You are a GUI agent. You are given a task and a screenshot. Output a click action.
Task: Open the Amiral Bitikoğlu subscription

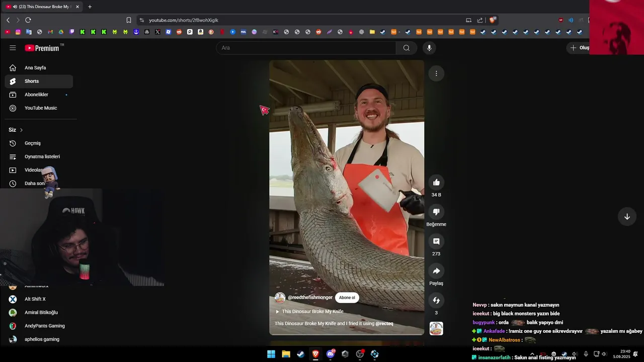(x=39, y=312)
